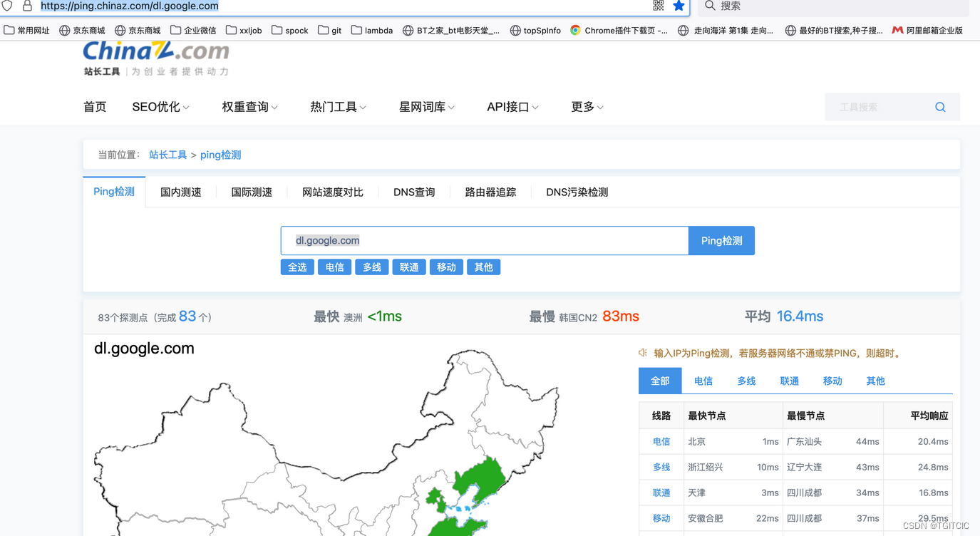Select the 全部 tab in the results panel

[660, 381]
